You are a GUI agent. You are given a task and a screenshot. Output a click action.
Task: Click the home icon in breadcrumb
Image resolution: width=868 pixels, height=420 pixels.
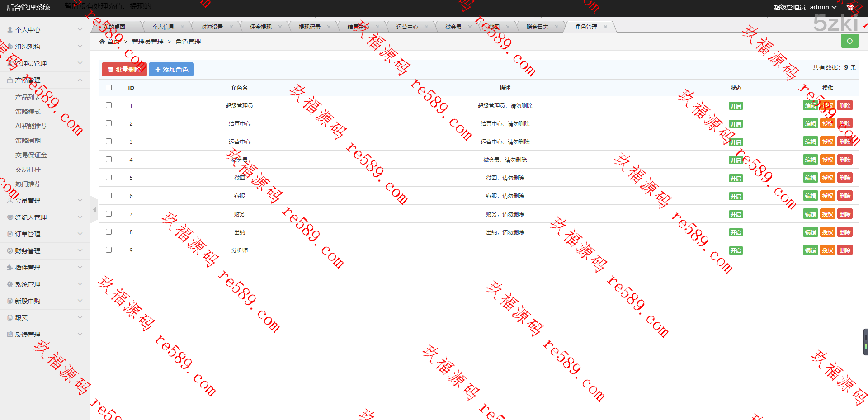[102, 42]
